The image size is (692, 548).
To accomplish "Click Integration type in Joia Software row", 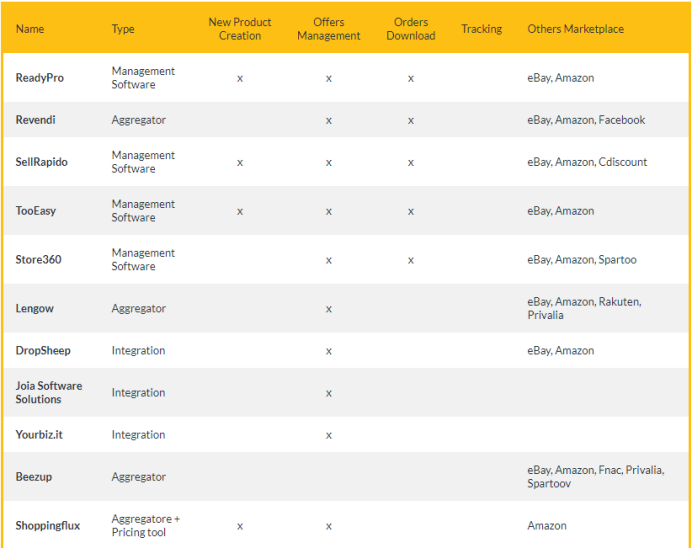I will 138,393.
